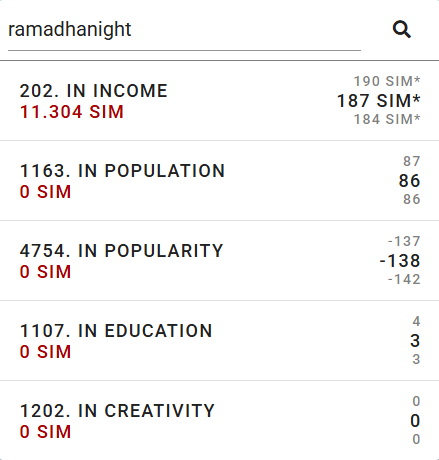Click the bold 86 population score
This screenshot has width=439, height=460.
[410, 181]
